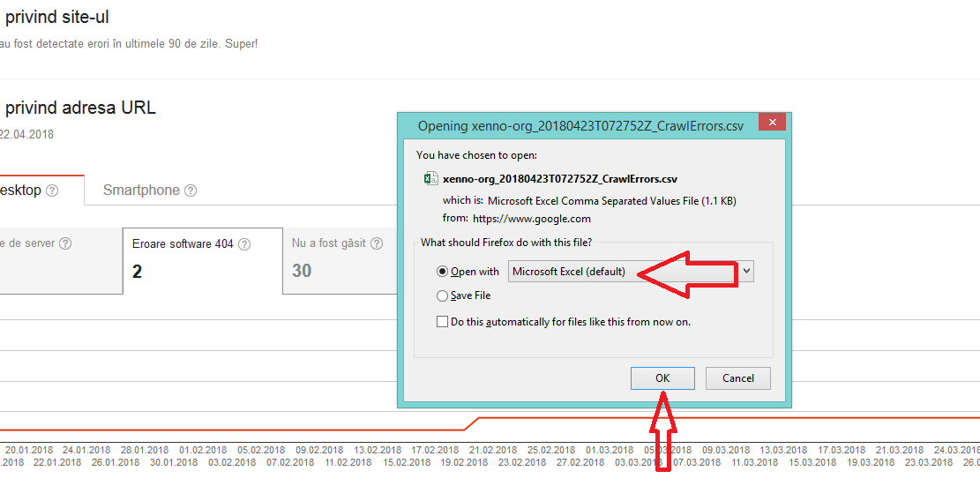980x486 pixels.
Task: Click the help icon next to Smartphone tab
Action: pos(191,191)
